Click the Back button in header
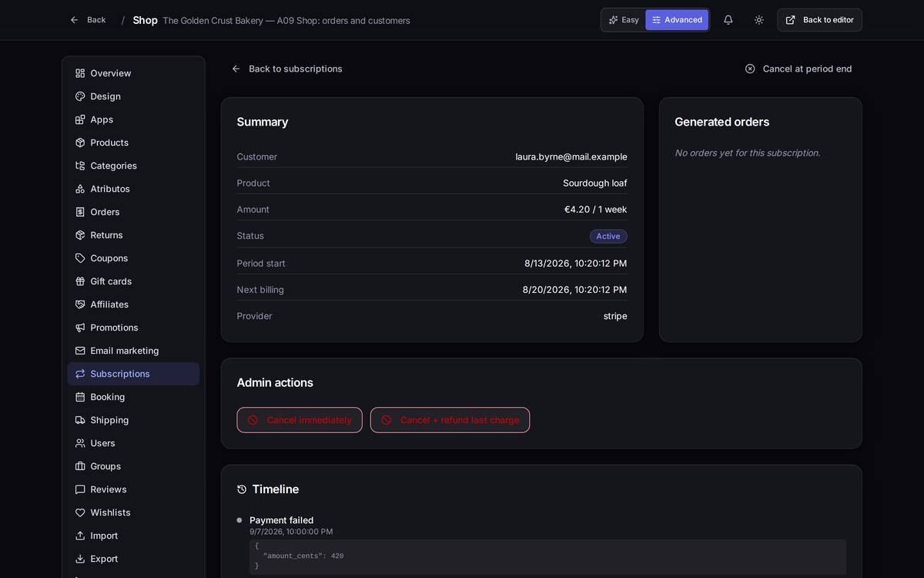Screen dimensions: 924x578 tap(88, 20)
